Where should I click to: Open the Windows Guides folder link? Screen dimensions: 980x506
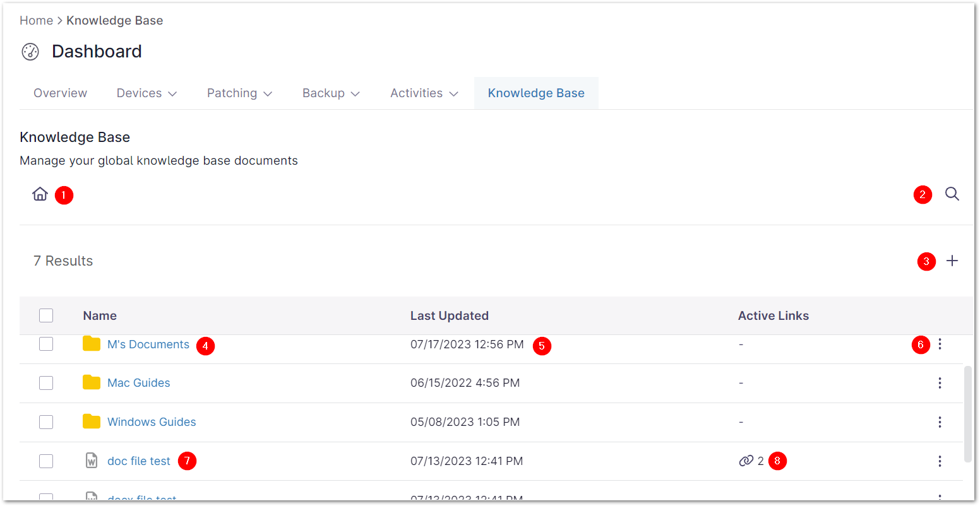(x=152, y=422)
